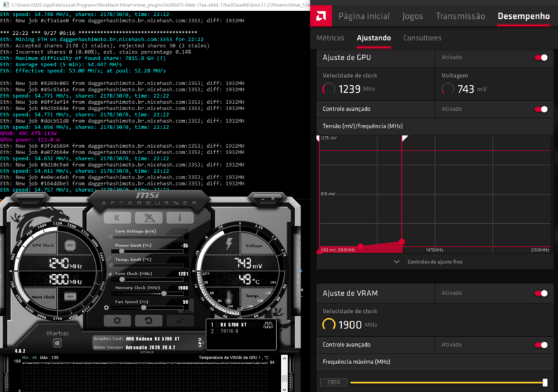The image size is (558, 392).
Task: Open the info (i) button in Afterburner
Action: (180, 218)
